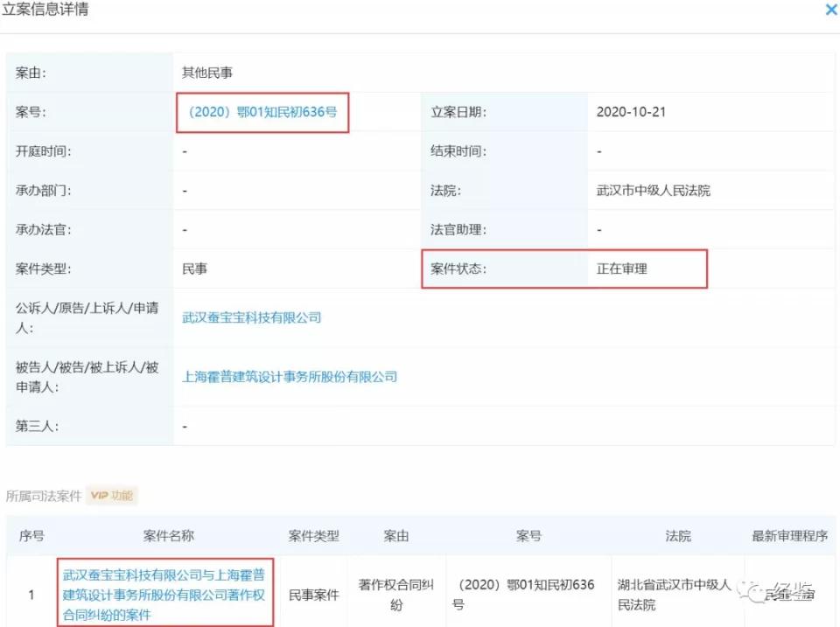Open the 著作权合同纠纷的案件 case name link
Image resolution: width=840 pixels, height=627 pixels.
164,595
